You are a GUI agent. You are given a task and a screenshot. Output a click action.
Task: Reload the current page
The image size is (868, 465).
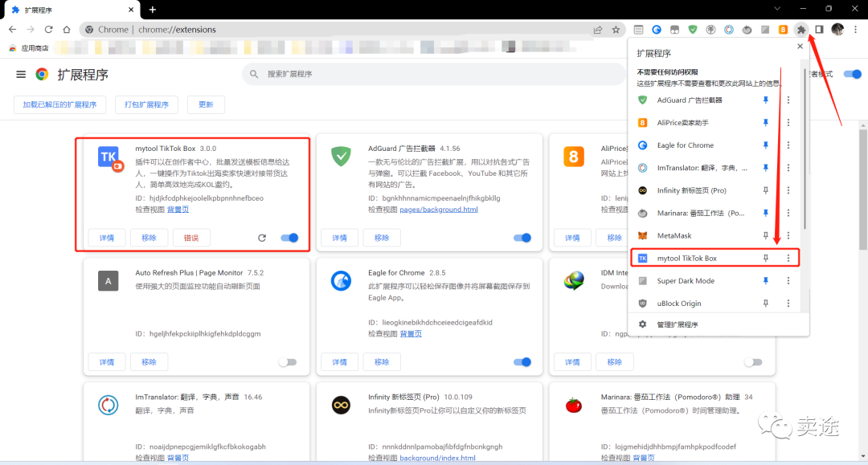49,30
